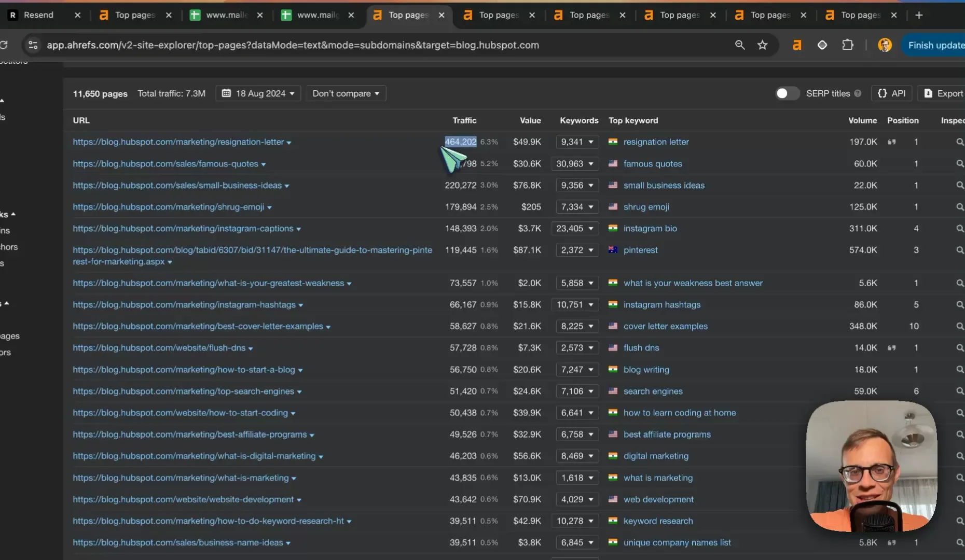965x560 pixels.
Task: Open the browser extensions puzzle icon
Action: pos(848,45)
